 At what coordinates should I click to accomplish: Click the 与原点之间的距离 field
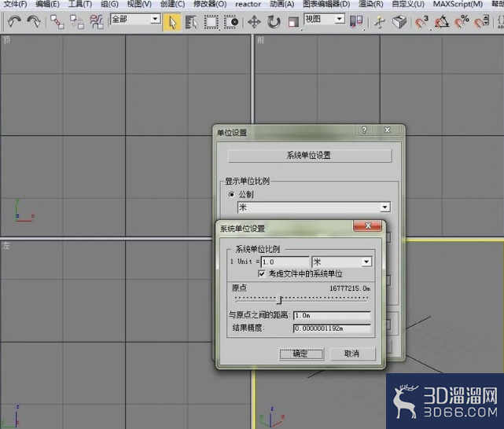[332, 315]
